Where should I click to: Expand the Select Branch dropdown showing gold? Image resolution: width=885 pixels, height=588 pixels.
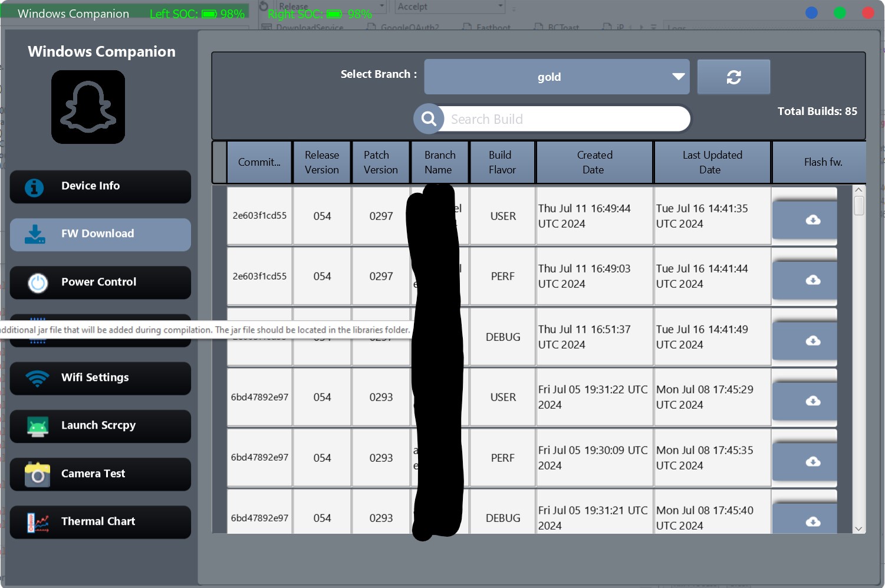click(x=557, y=77)
